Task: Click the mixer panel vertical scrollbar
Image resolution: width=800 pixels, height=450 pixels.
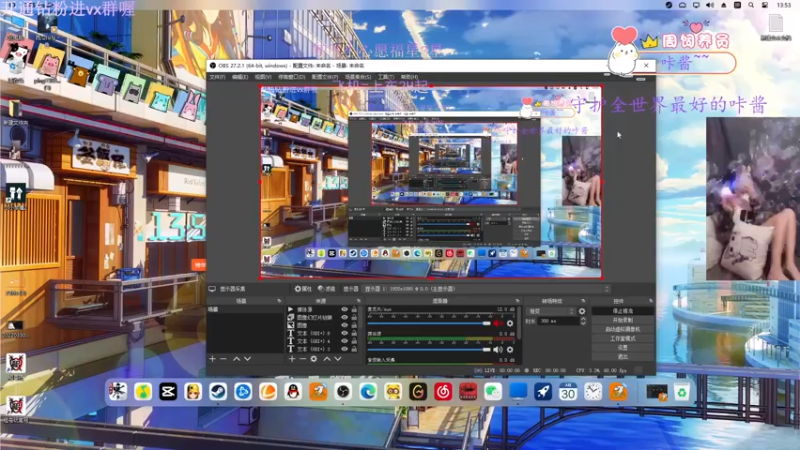Action: point(519,324)
